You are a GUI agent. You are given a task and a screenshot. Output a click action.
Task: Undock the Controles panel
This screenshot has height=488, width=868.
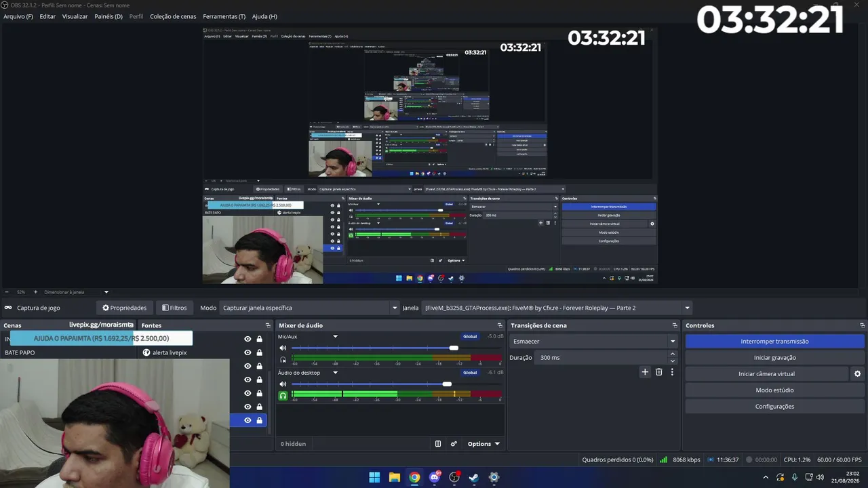click(862, 325)
